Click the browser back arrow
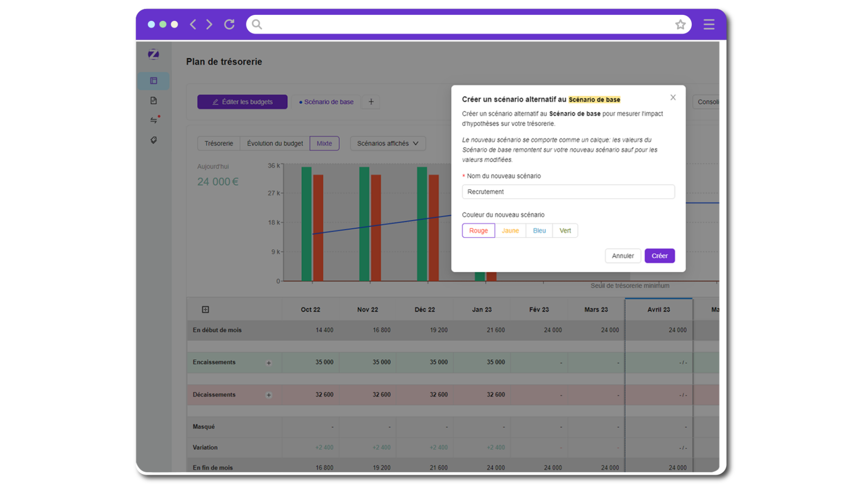Screen dimensions: 868x487 coord(193,24)
